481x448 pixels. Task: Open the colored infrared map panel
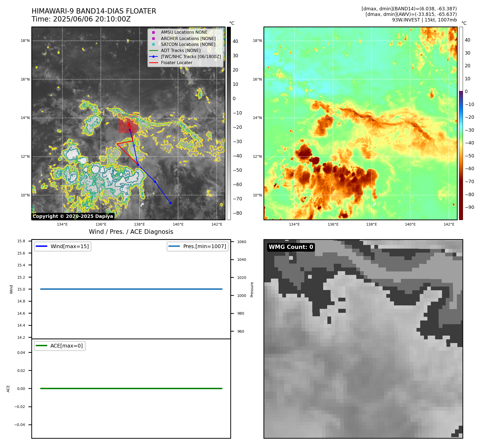click(360, 123)
